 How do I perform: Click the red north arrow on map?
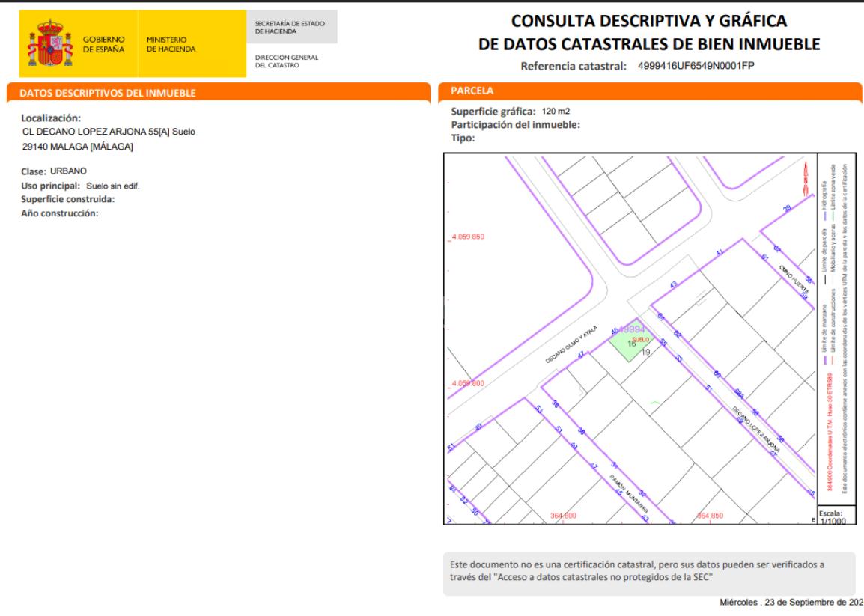[x=806, y=179]
